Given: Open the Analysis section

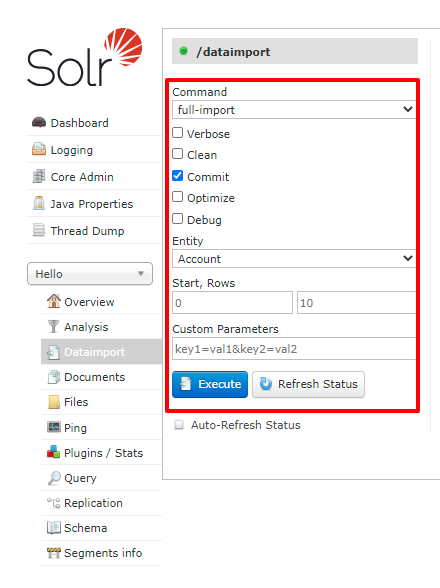Looking at the screenshot, I should click(86, 327).
